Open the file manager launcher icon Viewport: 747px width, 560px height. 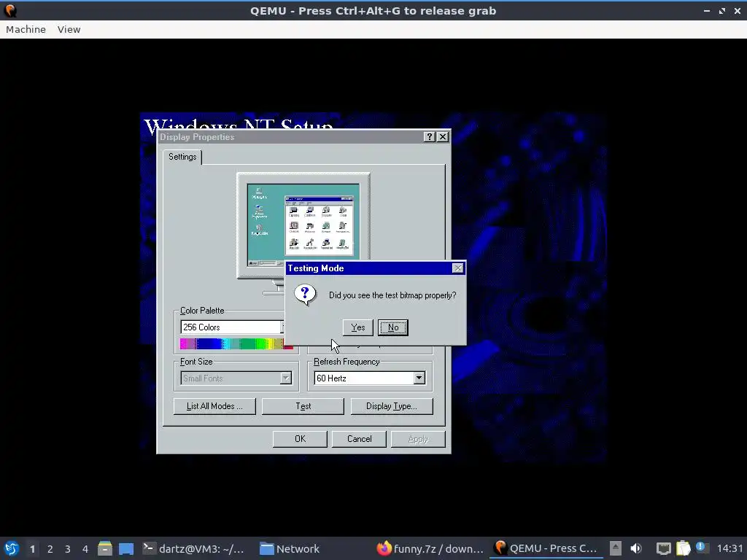pos(105,548)
